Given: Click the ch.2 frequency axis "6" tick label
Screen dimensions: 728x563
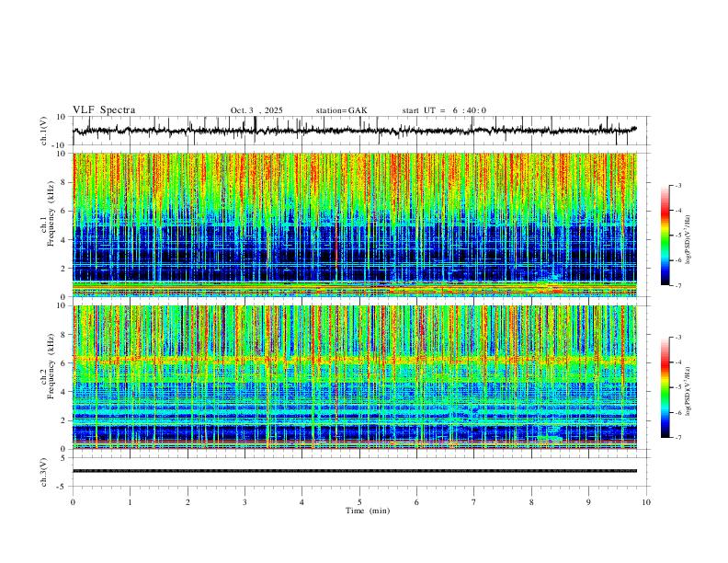Looking at the screenshot, I should point(64,363).
